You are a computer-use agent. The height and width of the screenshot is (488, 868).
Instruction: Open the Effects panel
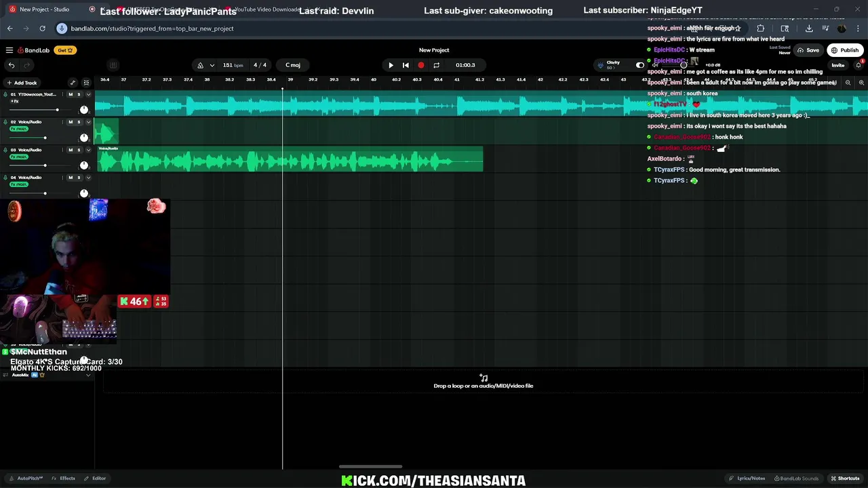pyautogui.click(x=64, y=479)
